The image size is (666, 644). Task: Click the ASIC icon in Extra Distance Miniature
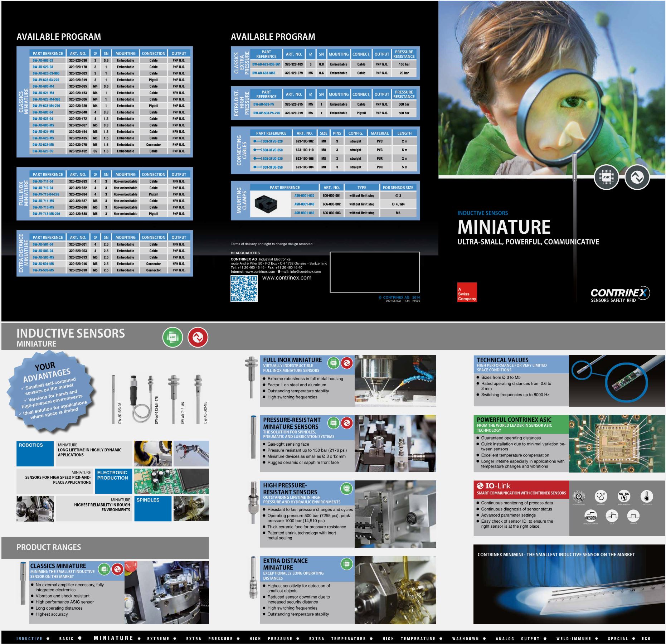(346, 564)
